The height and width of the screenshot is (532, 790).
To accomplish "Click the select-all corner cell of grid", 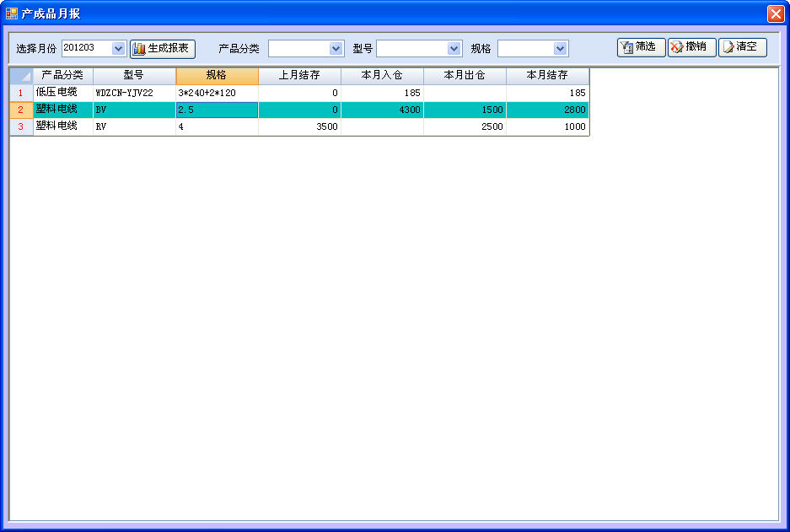I will 21,76.
